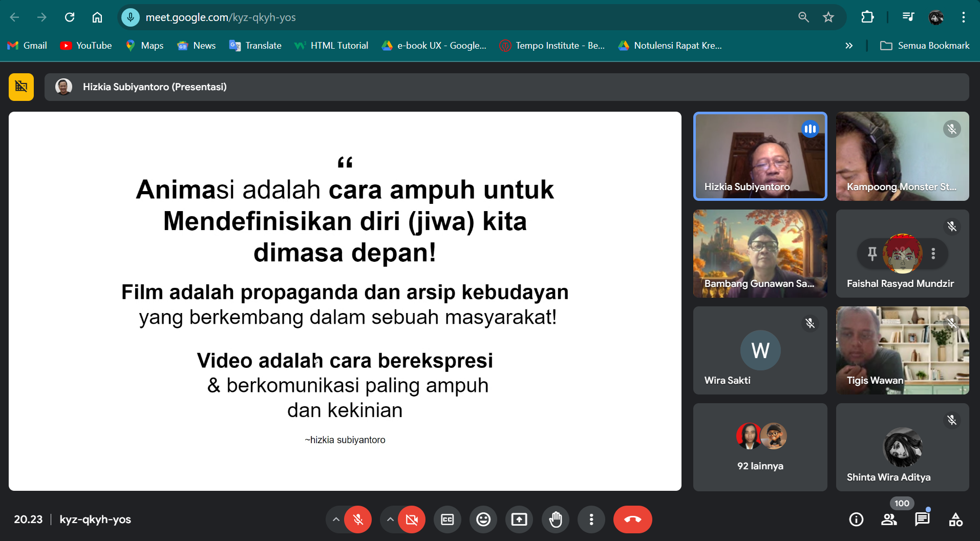This screenshot has width=980, height=541.
Task: Show the people panel with 100 participants
Action: pyautogui.click(x=889, y=519)
